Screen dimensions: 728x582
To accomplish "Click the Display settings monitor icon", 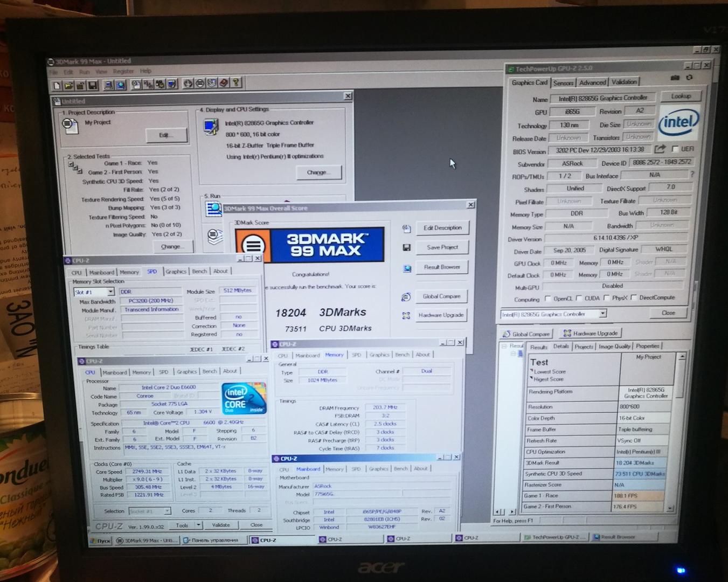I will coord(211,126).
